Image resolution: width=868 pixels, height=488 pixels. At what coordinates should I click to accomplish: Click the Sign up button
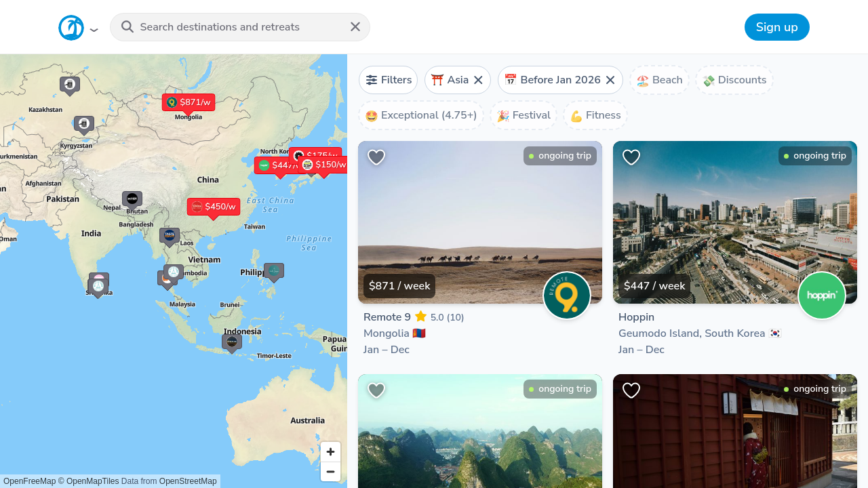(777, 27)
